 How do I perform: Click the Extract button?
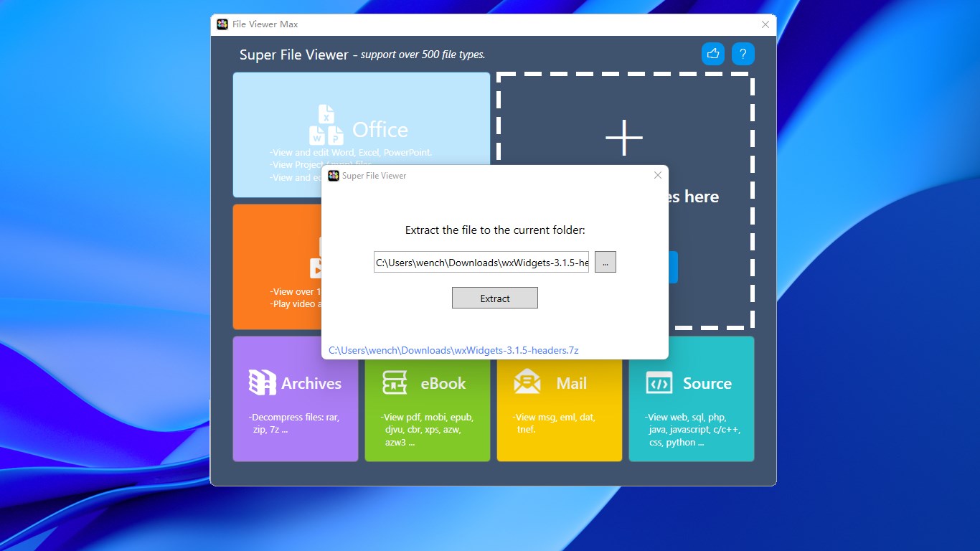pyautogui.click(x=495, y=298)
